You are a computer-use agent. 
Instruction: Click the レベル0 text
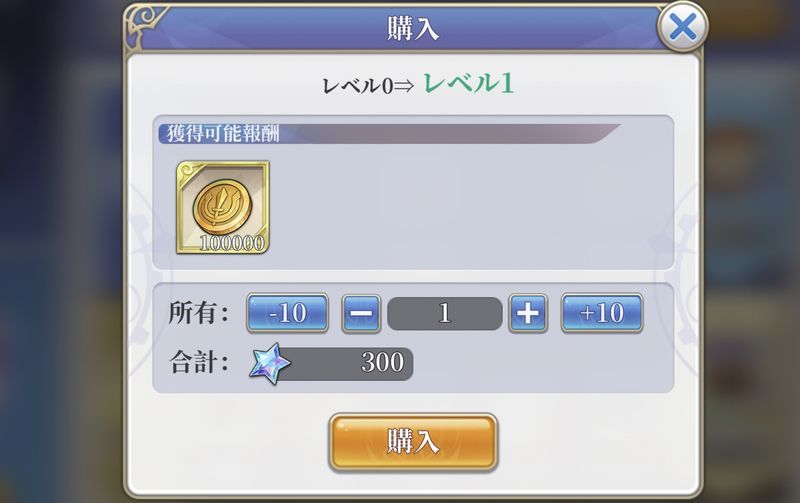point(358,86)
